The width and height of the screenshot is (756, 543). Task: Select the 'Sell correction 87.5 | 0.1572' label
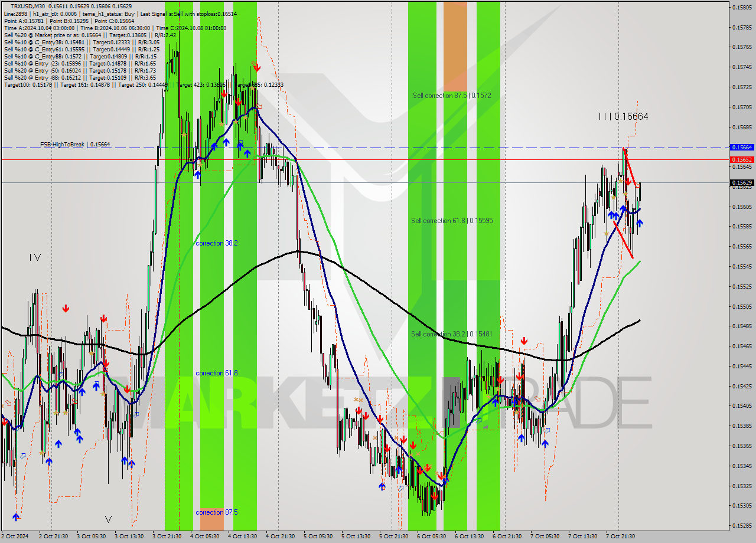452,95
